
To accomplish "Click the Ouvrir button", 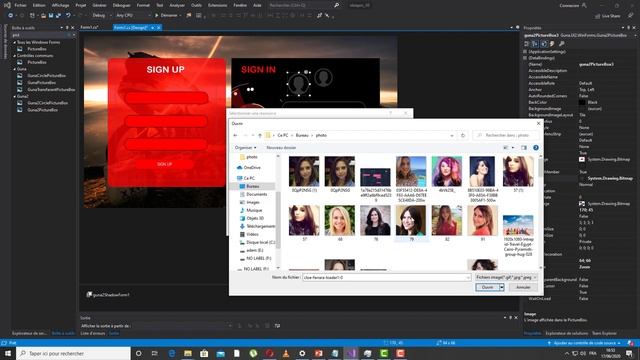I will [487, 287].
